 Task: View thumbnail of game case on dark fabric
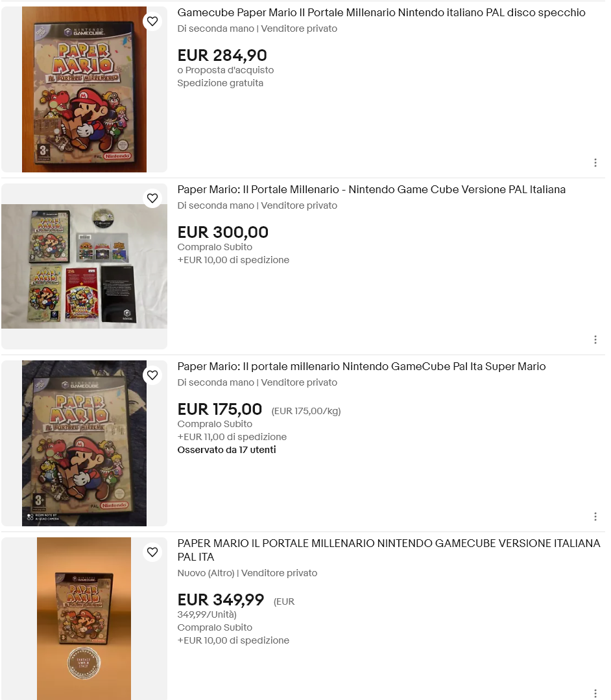(84, 443)
